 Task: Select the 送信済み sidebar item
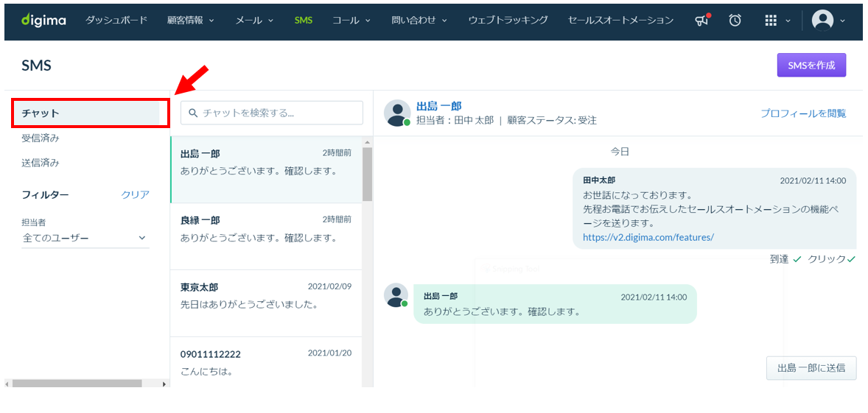pyautogui.click(x=41, y=163)
